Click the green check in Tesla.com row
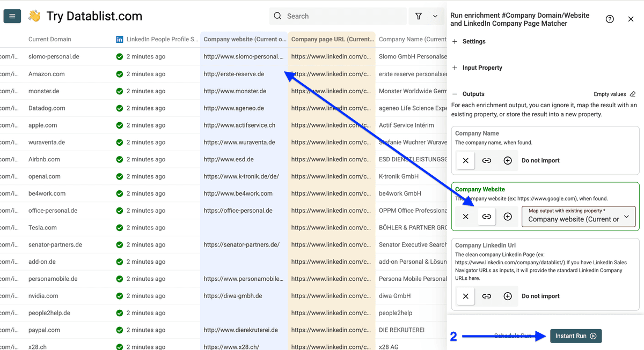This screenshot has height=350, width=644. click(x=120, y=228)
